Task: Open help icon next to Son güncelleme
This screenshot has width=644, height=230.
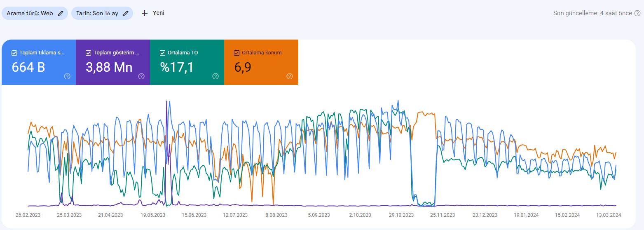Action: pos(637,13)
